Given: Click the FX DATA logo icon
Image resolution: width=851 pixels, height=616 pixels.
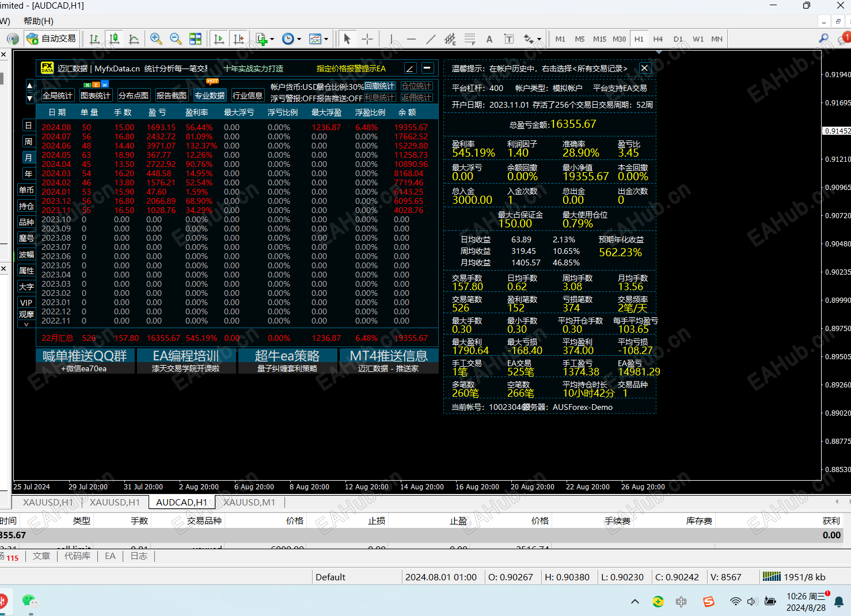Looking at the screenshot, I should coord(47,68).
